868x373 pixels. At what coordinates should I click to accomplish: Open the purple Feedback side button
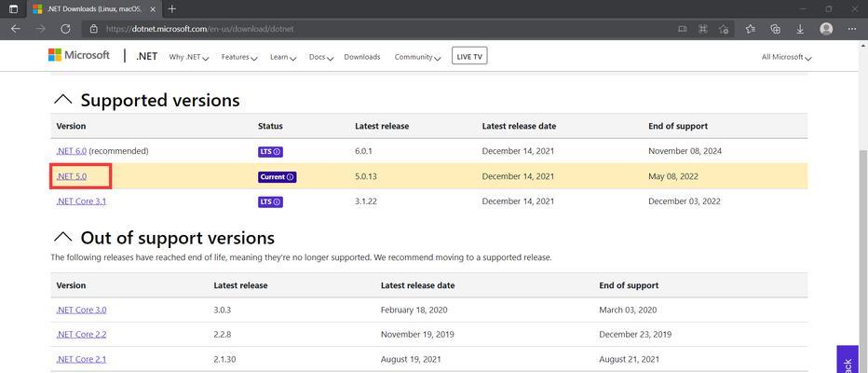[x=847, y=360]
